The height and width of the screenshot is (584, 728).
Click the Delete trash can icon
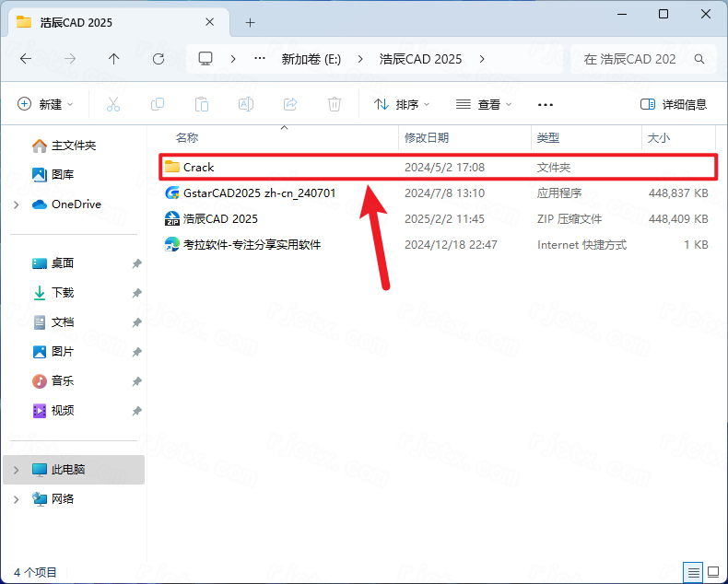coord(335,105)
